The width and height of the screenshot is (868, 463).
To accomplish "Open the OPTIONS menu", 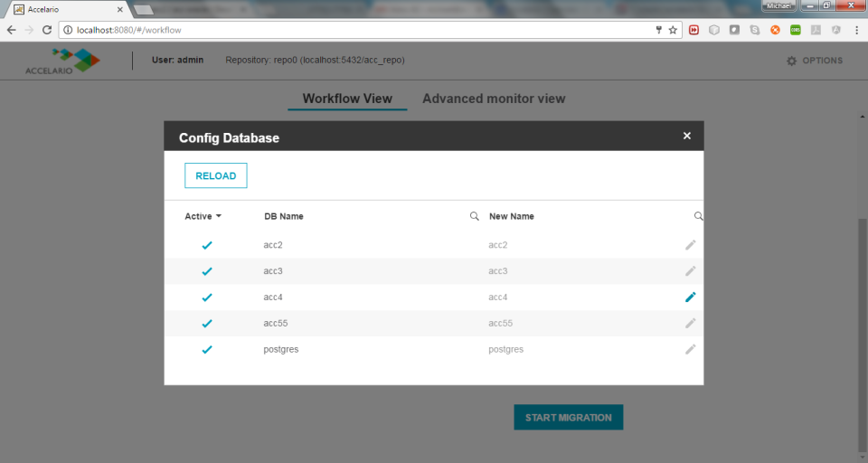I will (815, 61).
